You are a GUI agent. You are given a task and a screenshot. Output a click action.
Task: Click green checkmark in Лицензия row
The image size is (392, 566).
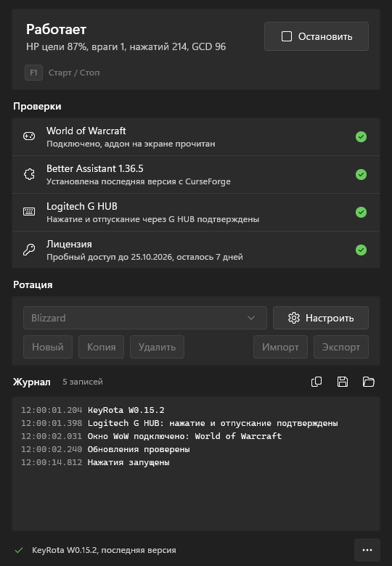coord(361,250)
